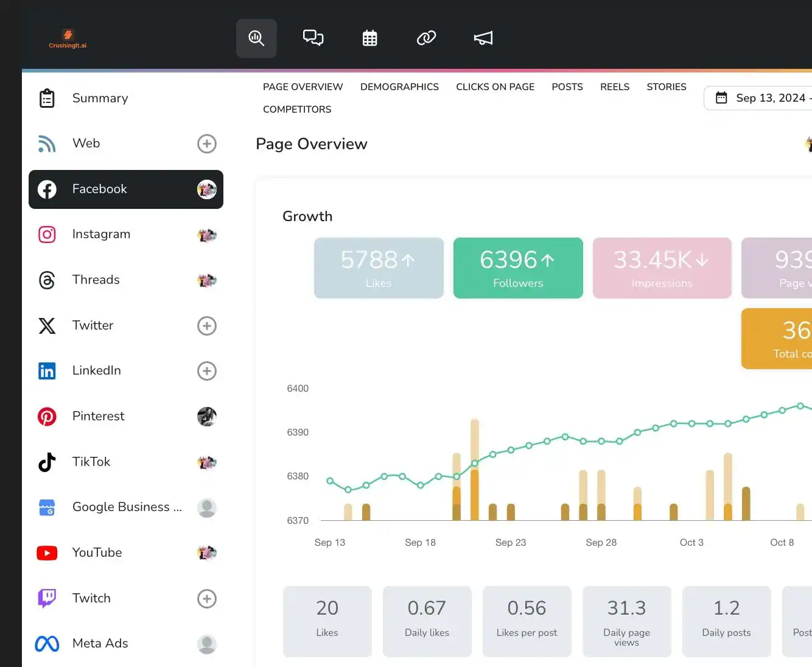The width and height of the screenshot is (812, 667).
Task: Add a Twitter account with plus icon
Action: point(207,326)
